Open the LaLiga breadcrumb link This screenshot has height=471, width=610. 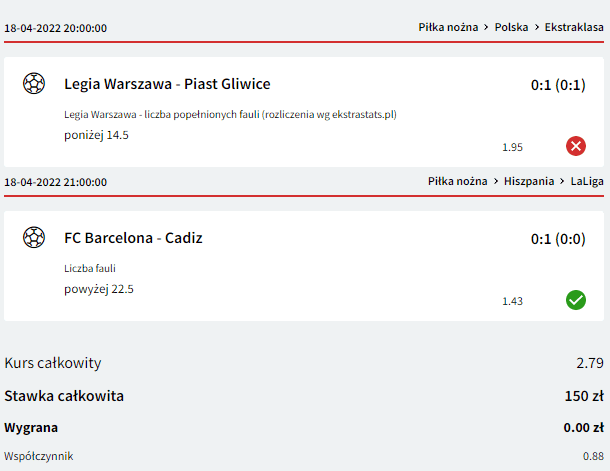click(587, 181)
